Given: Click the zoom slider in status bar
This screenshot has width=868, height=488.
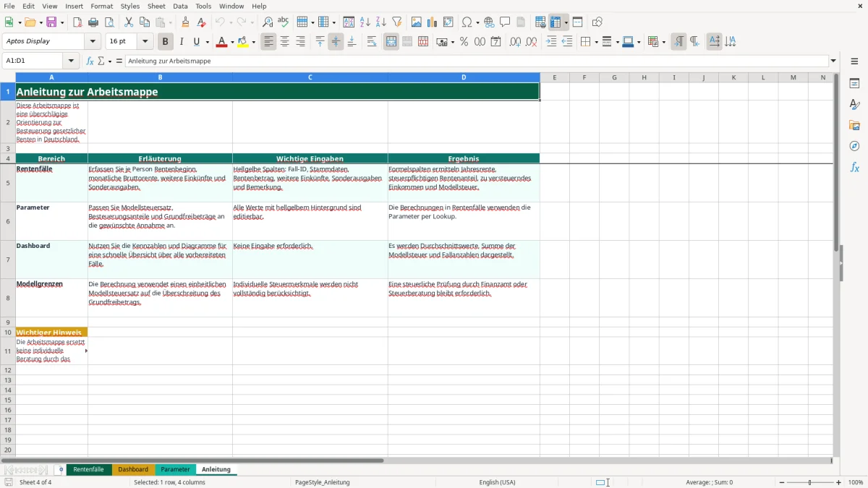Looking at the screenshot, I should (x=810, y=482).
